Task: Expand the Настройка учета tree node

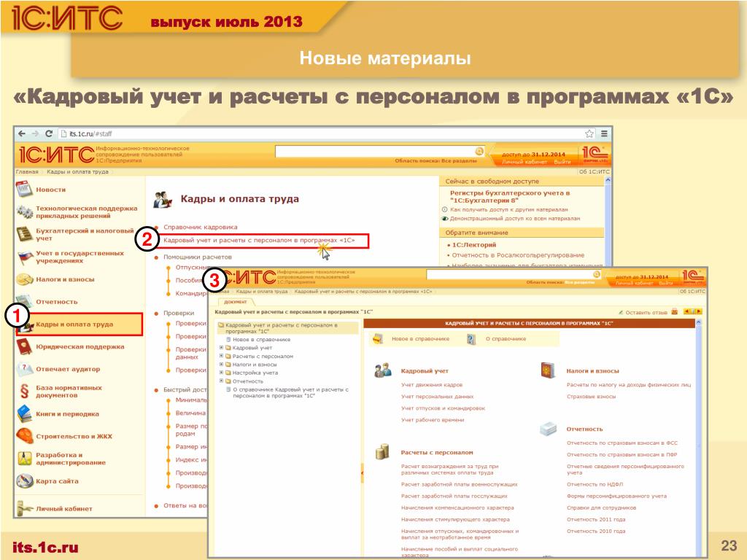Action: click(221, 373)
